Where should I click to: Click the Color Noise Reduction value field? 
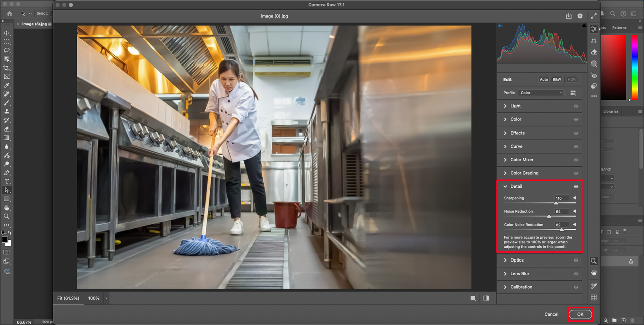pyautogui.click(x=561, y=225)
